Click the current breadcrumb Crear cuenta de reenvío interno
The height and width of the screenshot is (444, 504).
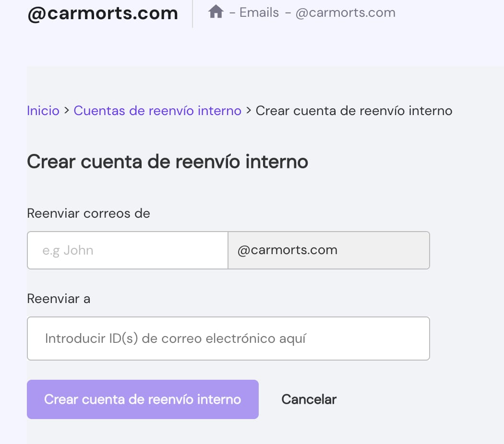(x=354, y=111)
